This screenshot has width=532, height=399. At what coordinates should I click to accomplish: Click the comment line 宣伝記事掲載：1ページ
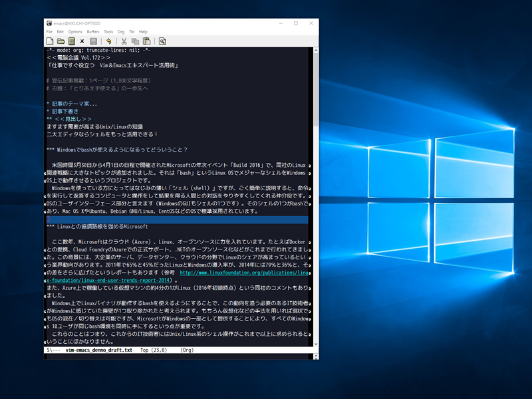[x=98, y=80]
